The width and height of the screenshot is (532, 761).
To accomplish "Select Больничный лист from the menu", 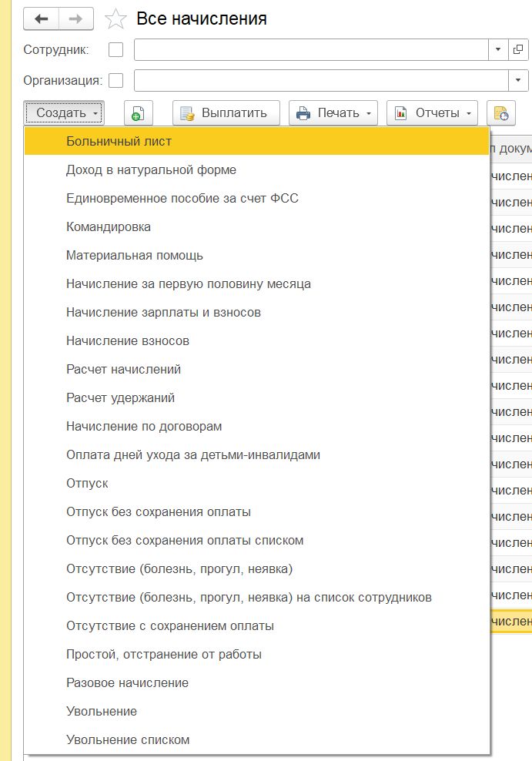I will click(x=119, y=142).
